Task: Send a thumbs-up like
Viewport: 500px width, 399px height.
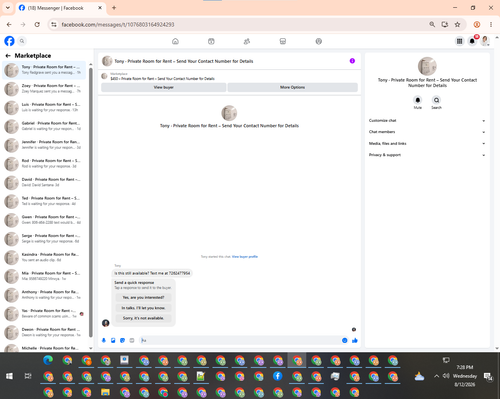Action: click(x=355, y=340)
